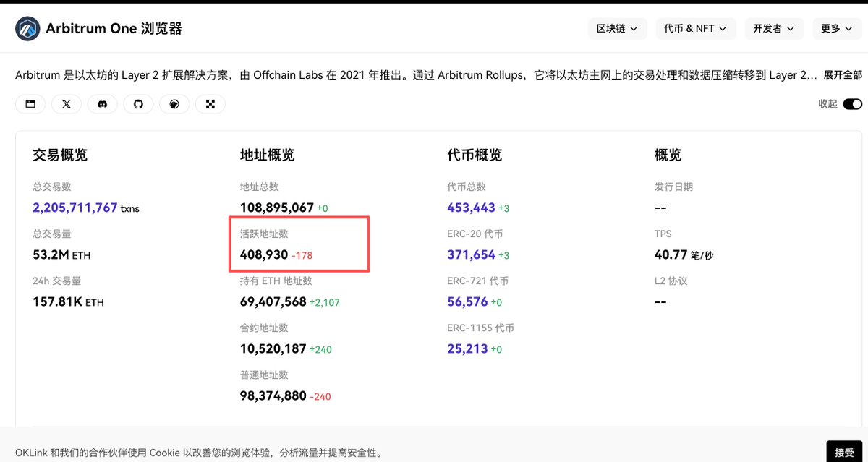868x462 pixels.
Task: Click the 总交易量 value 53.2M ETH
Action: 61,254
